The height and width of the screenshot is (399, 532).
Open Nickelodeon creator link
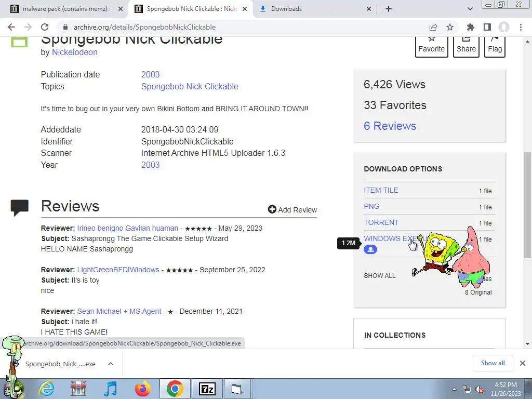(x=75, y=52)
